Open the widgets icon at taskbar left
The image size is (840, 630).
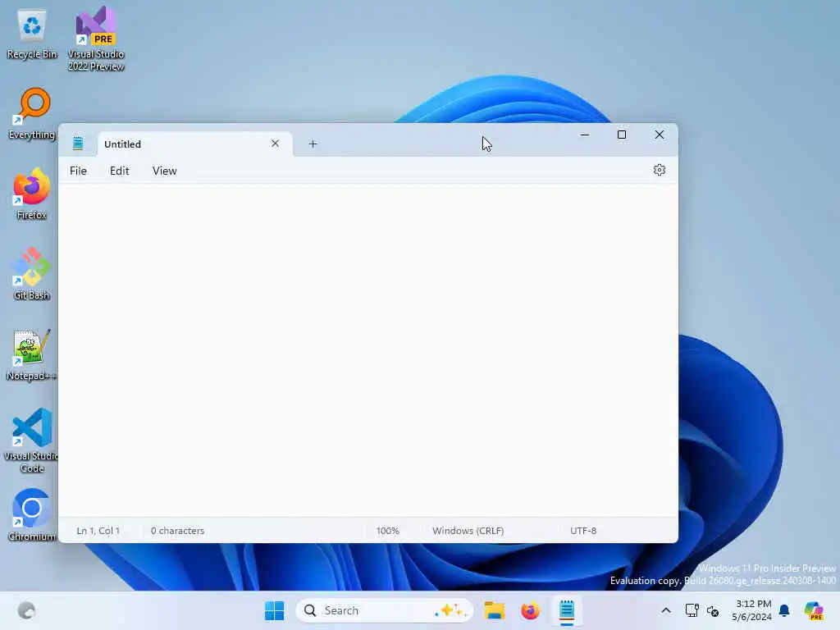point(26,610)
